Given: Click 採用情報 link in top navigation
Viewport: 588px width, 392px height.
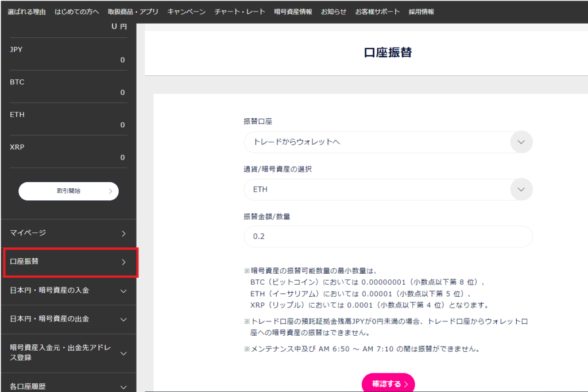Looking at the screenshot, I should (x=421, y=11).
